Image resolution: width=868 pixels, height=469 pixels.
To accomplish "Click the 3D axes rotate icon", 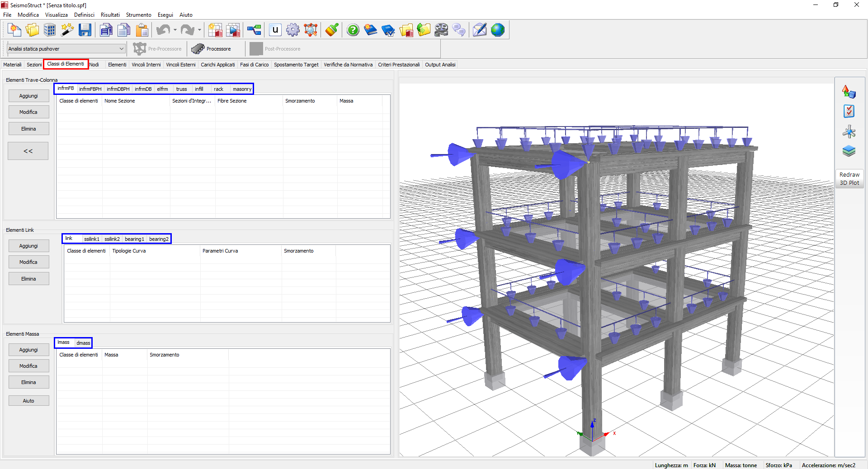I will [849, 131].
